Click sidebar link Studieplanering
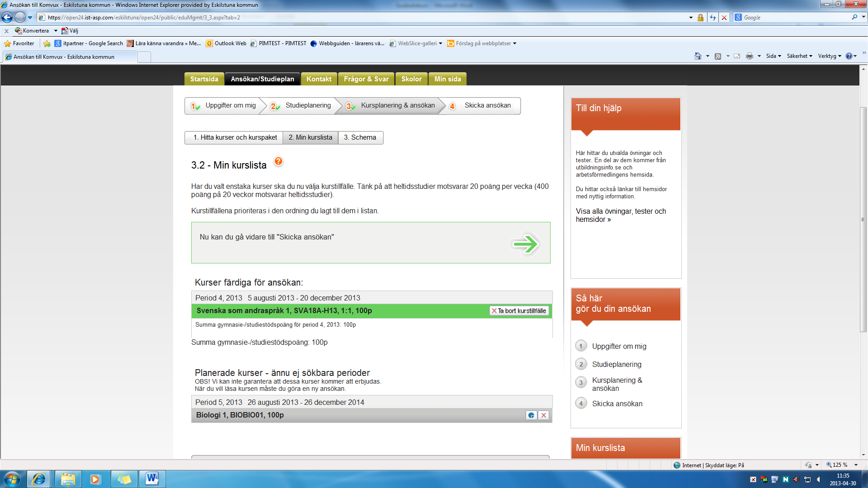This screenshot has height=488, width=868. 617,364
